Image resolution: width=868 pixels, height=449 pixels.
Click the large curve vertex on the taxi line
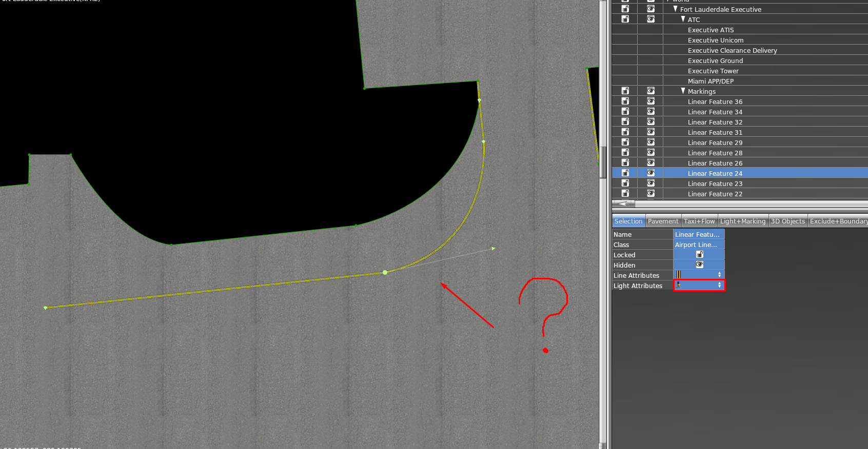point(385,272)
